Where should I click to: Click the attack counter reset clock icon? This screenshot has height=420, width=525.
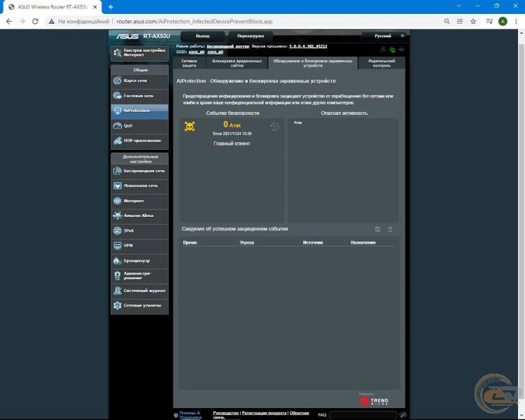point(274,127)
